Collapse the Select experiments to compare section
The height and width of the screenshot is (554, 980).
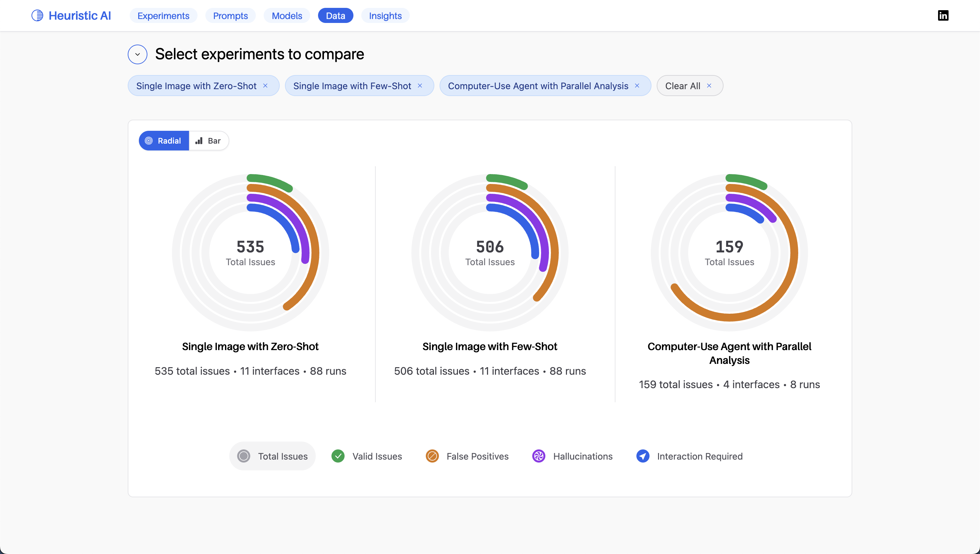click(x=138, y=54)
